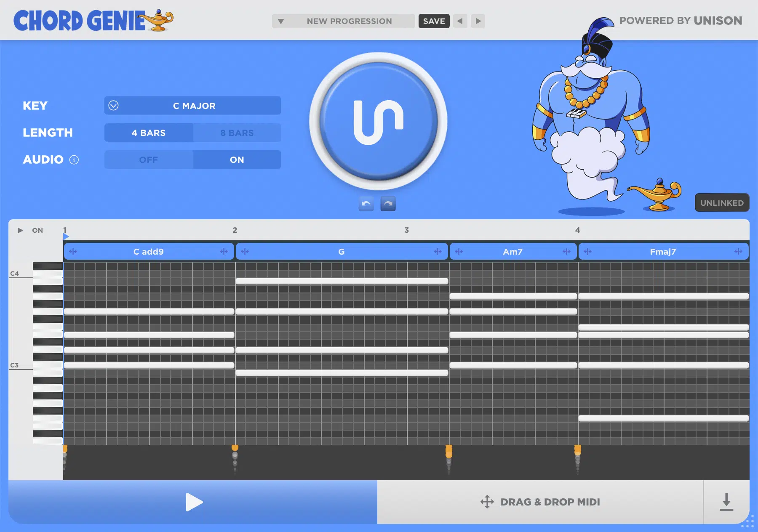Go to previous preset
The image size is (758, 532).
(x=460, y=21)
